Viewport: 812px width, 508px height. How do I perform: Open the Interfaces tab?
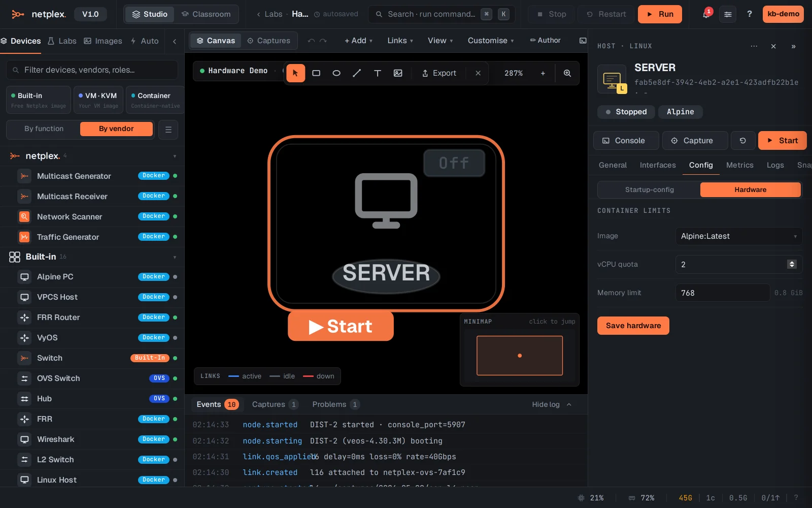click(x=657, y=165)
